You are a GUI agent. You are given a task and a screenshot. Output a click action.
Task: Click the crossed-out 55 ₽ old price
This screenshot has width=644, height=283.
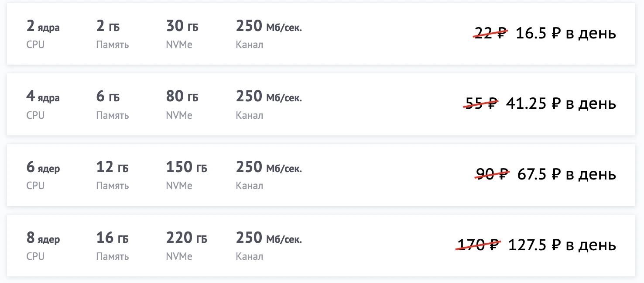click(481, 104)
